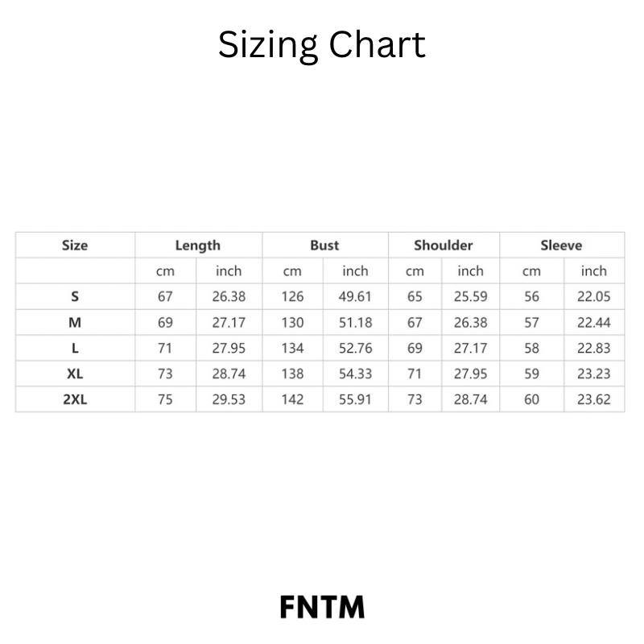The image size is (644, 644).
Task: Click the FNTM brand logo text
Action: tap(322, 607)
